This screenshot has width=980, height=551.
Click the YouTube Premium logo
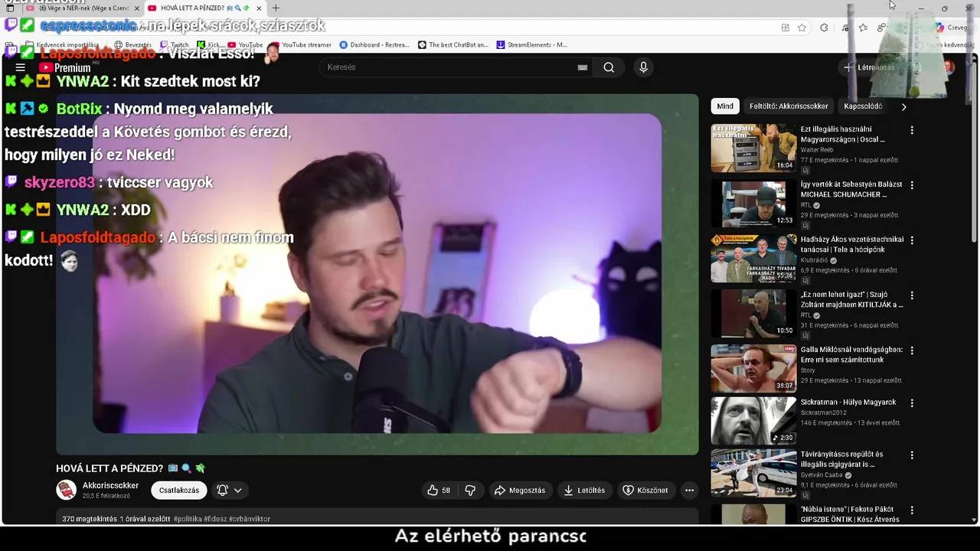pyautogui.click(x=64, y=67)
